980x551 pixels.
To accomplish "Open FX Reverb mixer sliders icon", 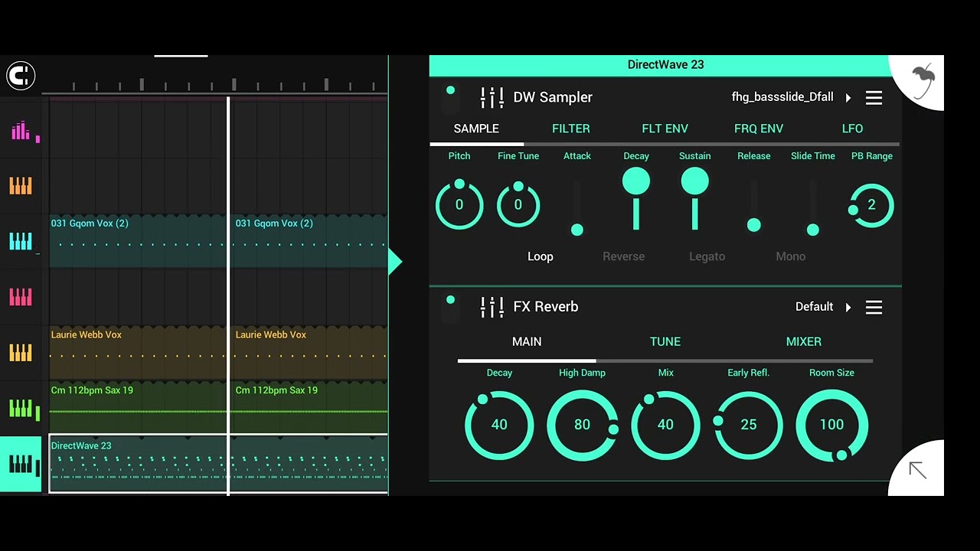I will click(x=492, y=307).
